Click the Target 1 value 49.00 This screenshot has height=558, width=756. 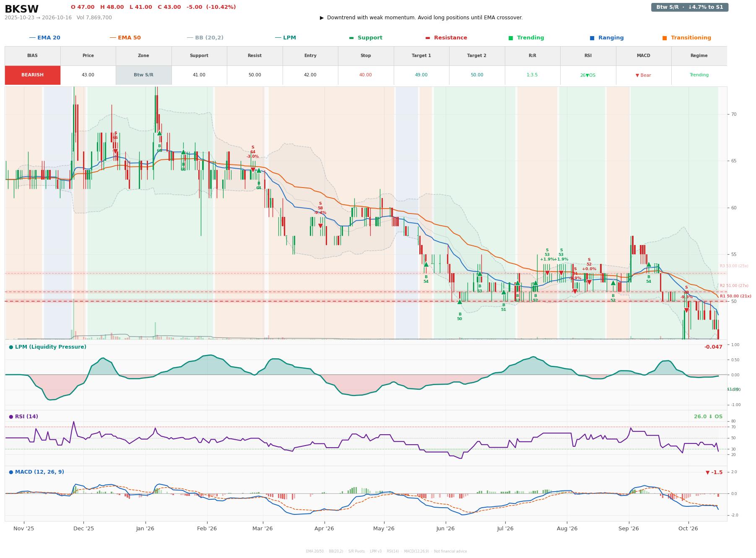[421, 75]
